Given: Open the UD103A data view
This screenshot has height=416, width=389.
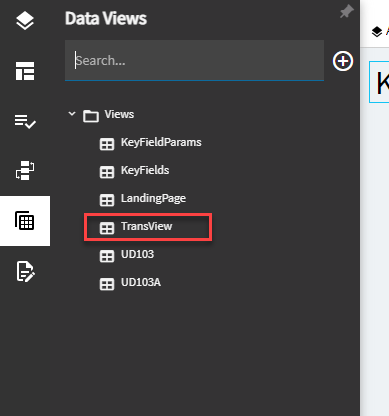Looking at the screenshot, I should click(x=141, y=282).
